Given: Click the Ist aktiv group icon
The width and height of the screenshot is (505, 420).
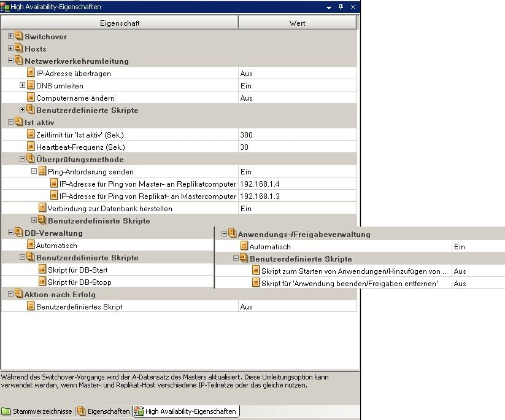Looking at the screenshot, I should tap(19, 122).
